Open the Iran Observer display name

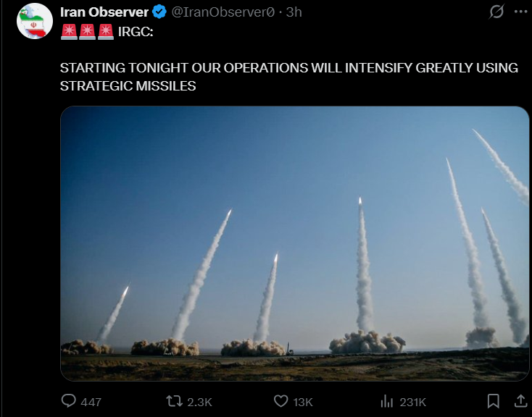pyautogui.click(x=104, y=12)
